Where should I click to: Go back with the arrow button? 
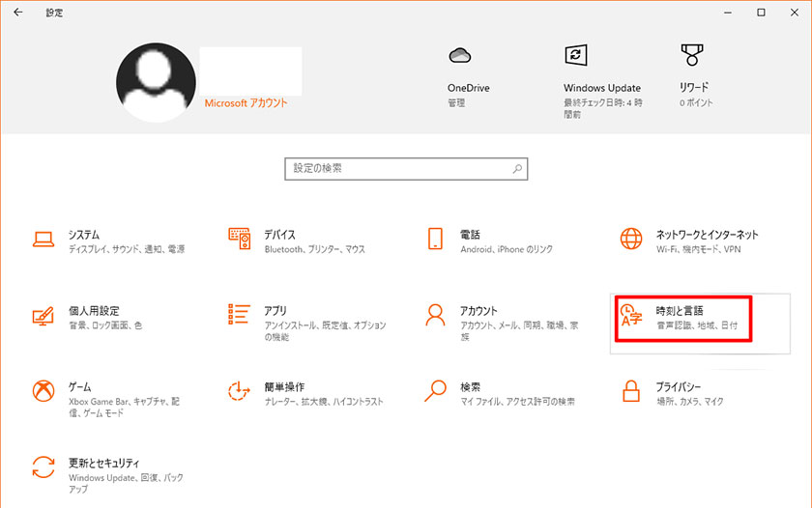18,12
